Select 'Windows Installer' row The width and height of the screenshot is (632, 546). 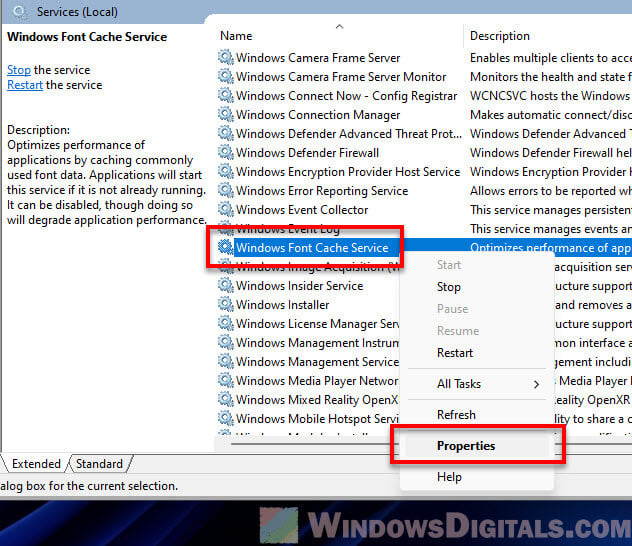(283, 305)
